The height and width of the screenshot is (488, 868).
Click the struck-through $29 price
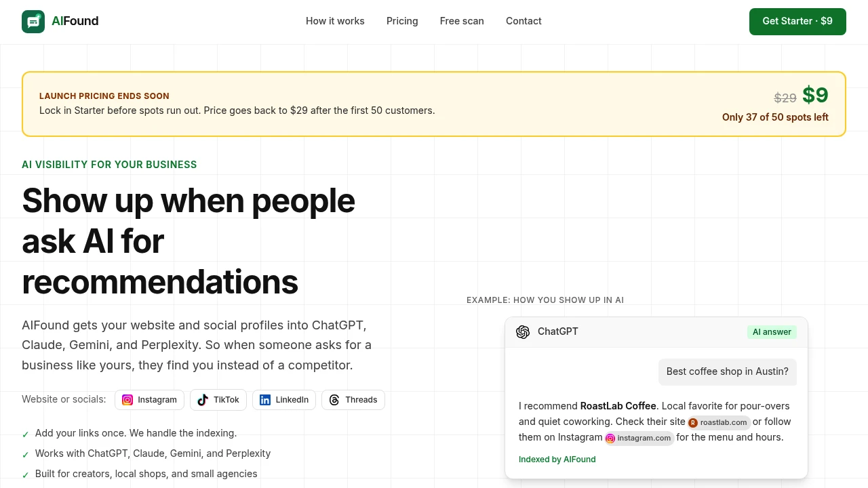point(785,98)
